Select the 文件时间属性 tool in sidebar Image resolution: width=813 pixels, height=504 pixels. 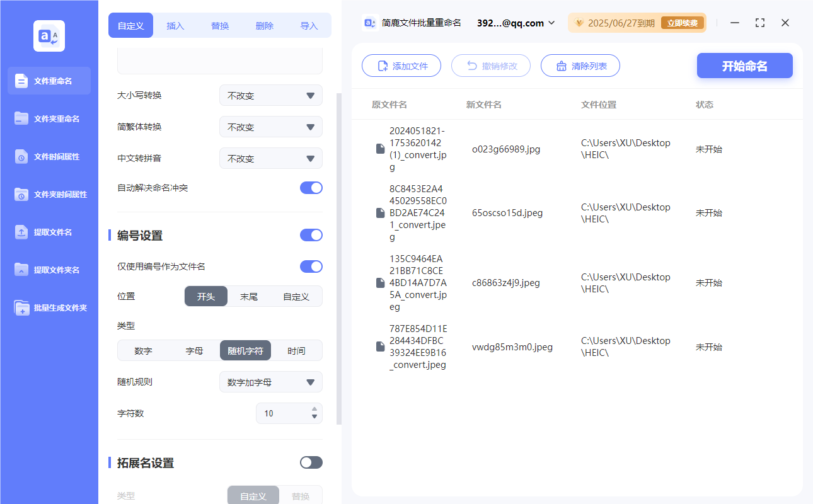49,156
